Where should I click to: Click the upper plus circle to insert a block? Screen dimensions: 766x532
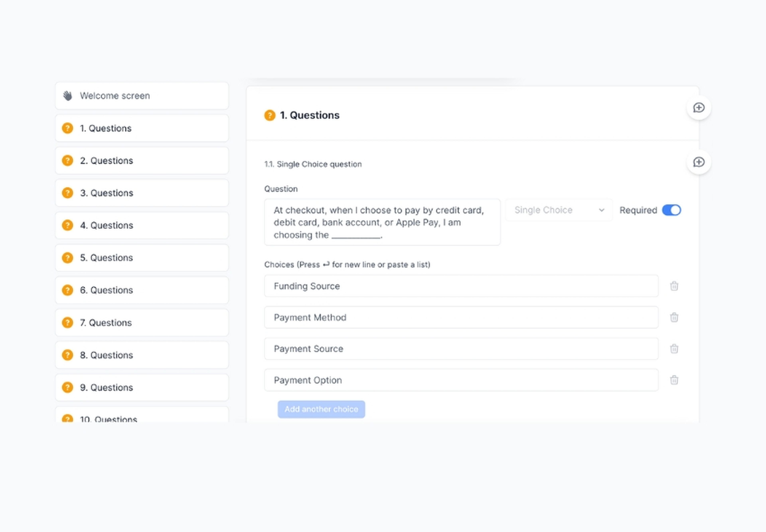(699, 107)
